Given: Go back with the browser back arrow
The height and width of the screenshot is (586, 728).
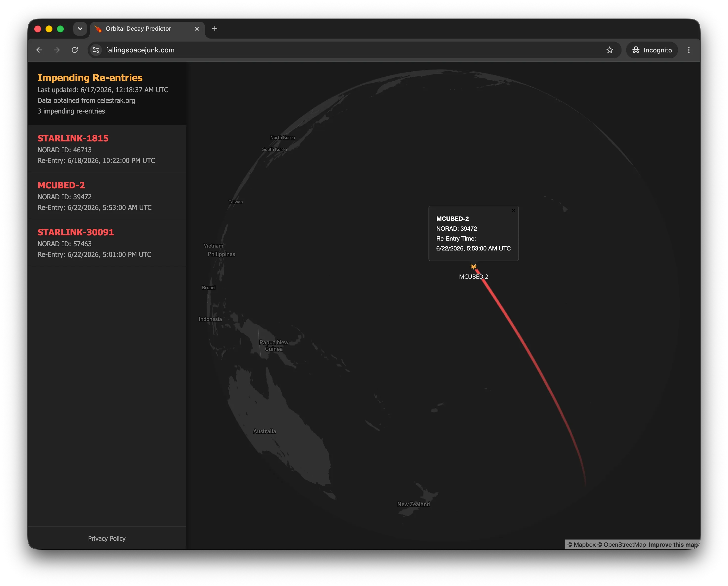Looking at the screenshot, I should pyautogui.click(x=39, y=50).
